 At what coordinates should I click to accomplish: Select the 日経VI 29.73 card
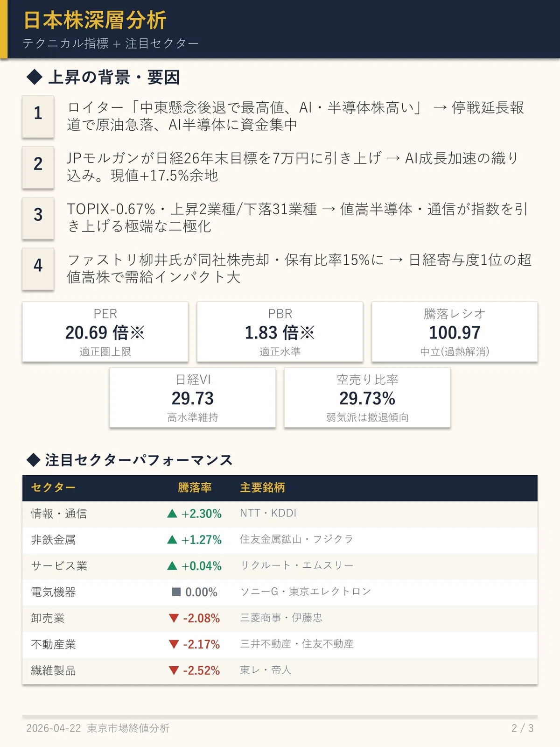(193, 397)
